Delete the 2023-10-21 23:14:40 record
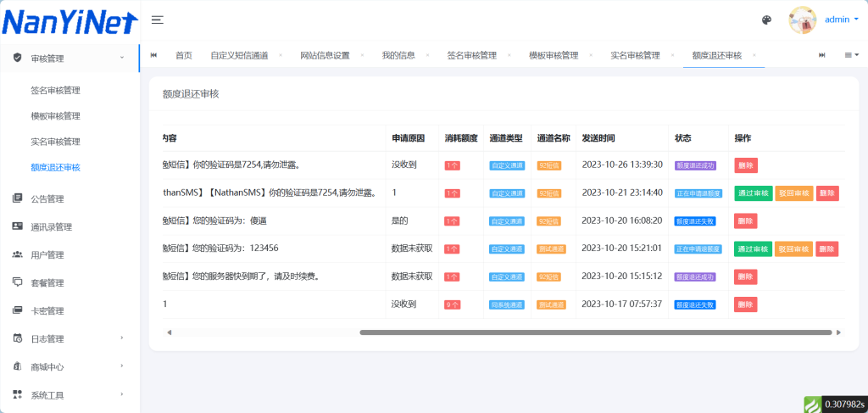This screenshot has height=413, width=868. [827, 193]
